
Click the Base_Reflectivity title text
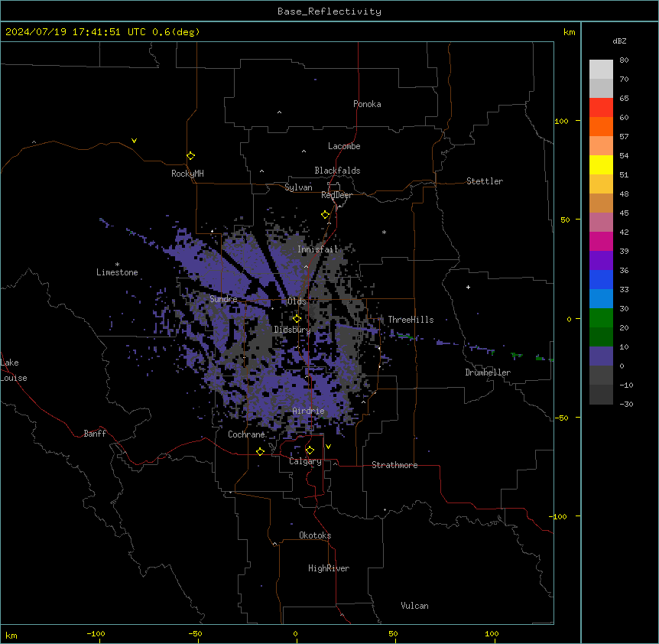tap(329, 11)
